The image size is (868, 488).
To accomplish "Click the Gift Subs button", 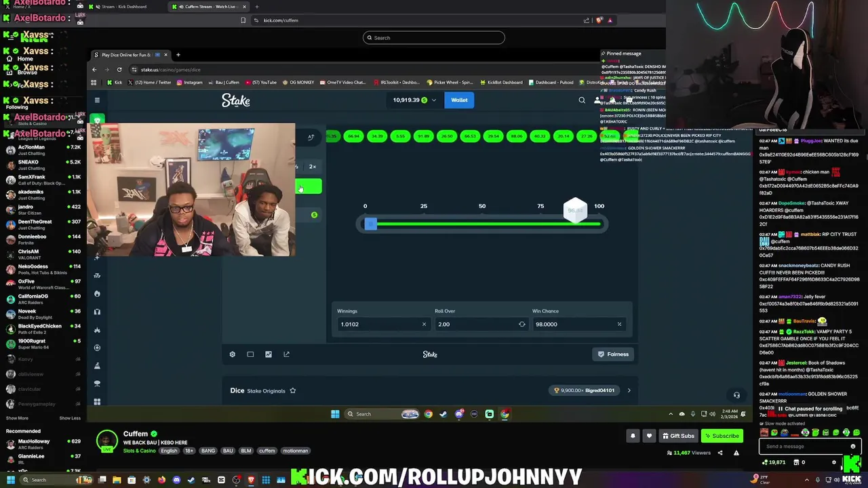I will [x=677, y=436].
